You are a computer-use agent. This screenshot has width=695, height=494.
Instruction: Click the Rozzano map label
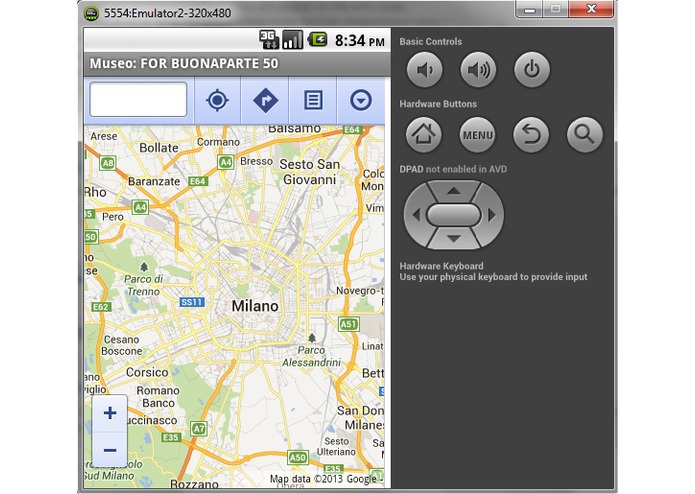click(194, 484)
